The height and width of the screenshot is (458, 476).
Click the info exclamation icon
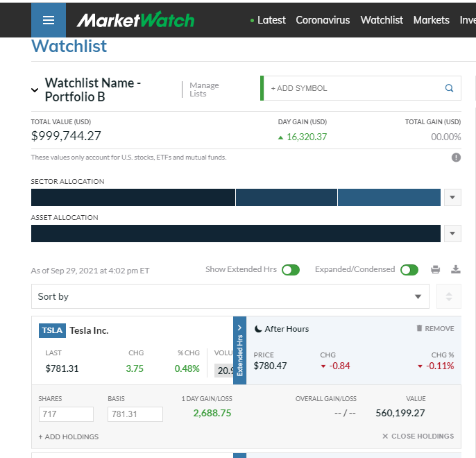coord(456,158)
